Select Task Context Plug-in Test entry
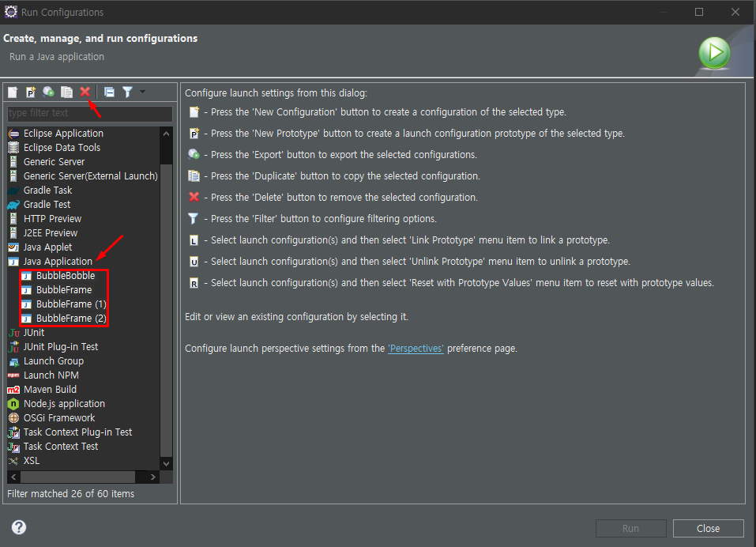 tap(77, 432)
